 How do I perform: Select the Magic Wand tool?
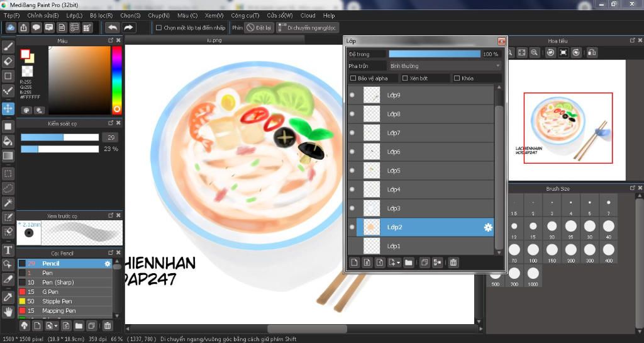coord(8,203)
